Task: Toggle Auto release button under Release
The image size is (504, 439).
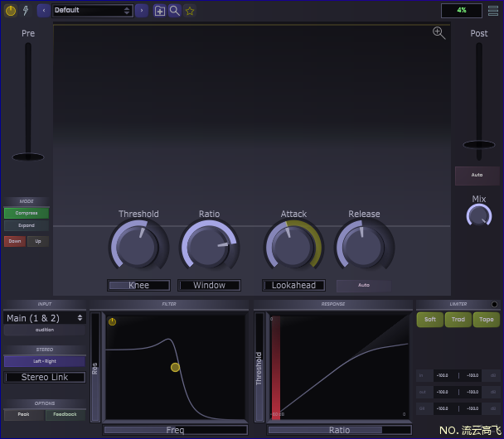Action: (364, 286)
